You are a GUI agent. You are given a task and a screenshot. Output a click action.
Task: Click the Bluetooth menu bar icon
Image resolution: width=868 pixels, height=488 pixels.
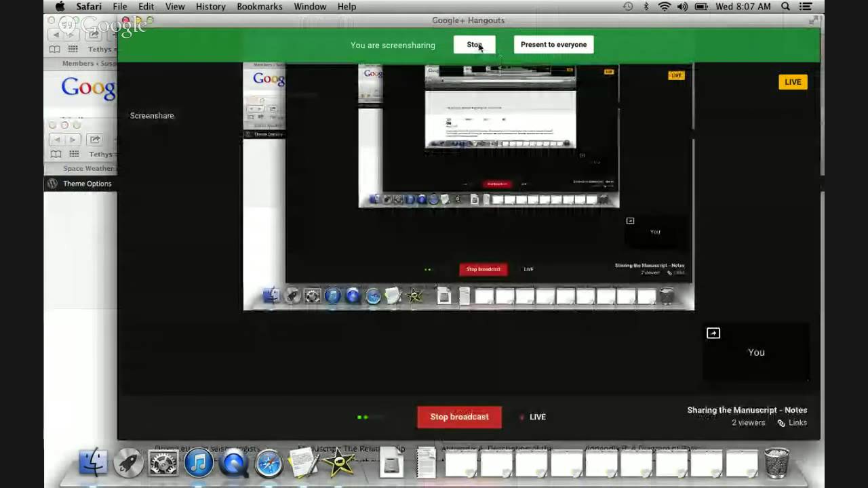click(646, 7)
